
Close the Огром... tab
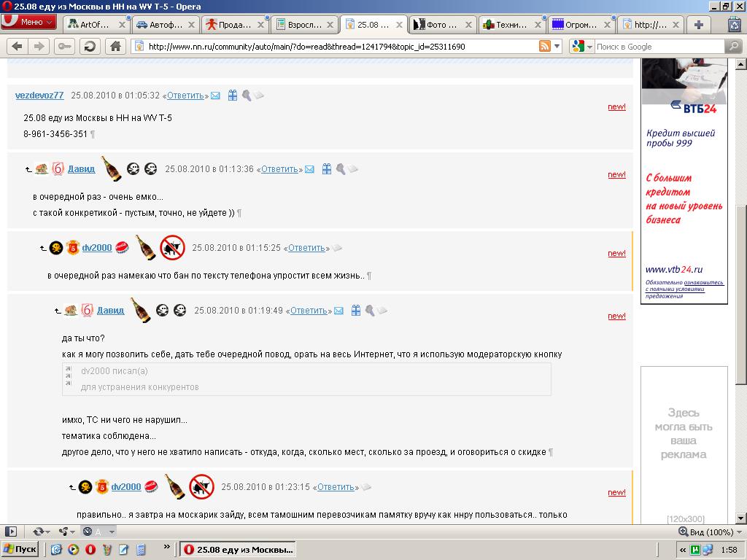pyautogui.click(x=607, y=25)
